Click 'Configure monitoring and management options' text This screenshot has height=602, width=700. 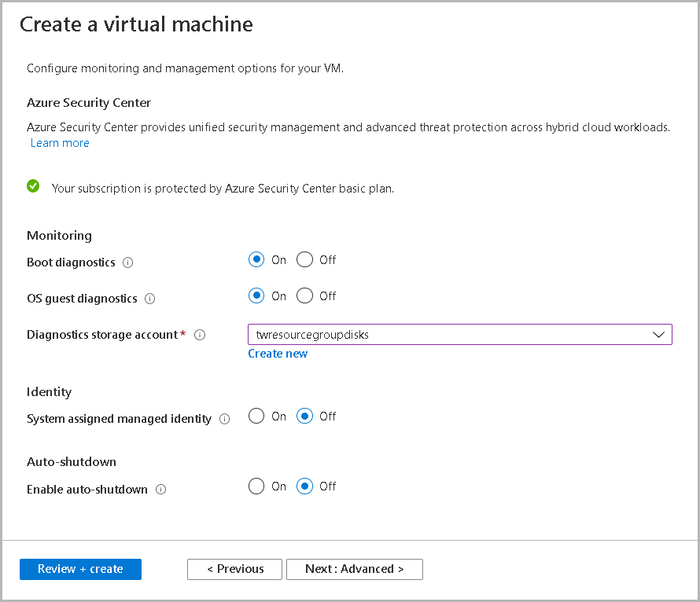click(186, 68)
